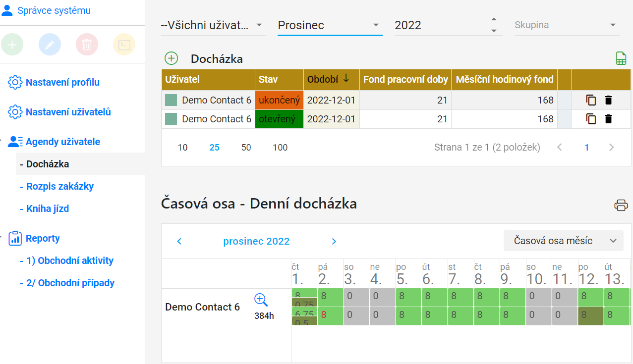Image resolution: width=633 pixels, height=364 pixels.
Task: Copy the ukončený Demo Contact 6 row
Action: click(x=591, y=100)
